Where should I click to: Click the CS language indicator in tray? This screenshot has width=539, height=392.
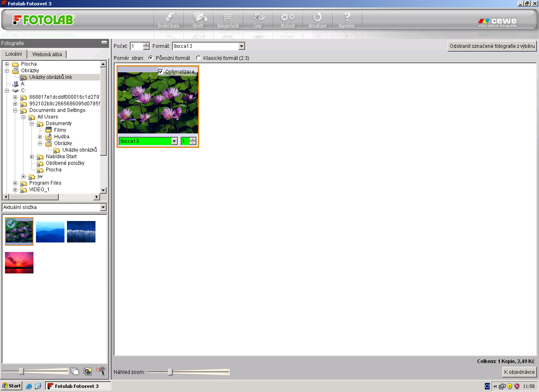pos(487,386)
